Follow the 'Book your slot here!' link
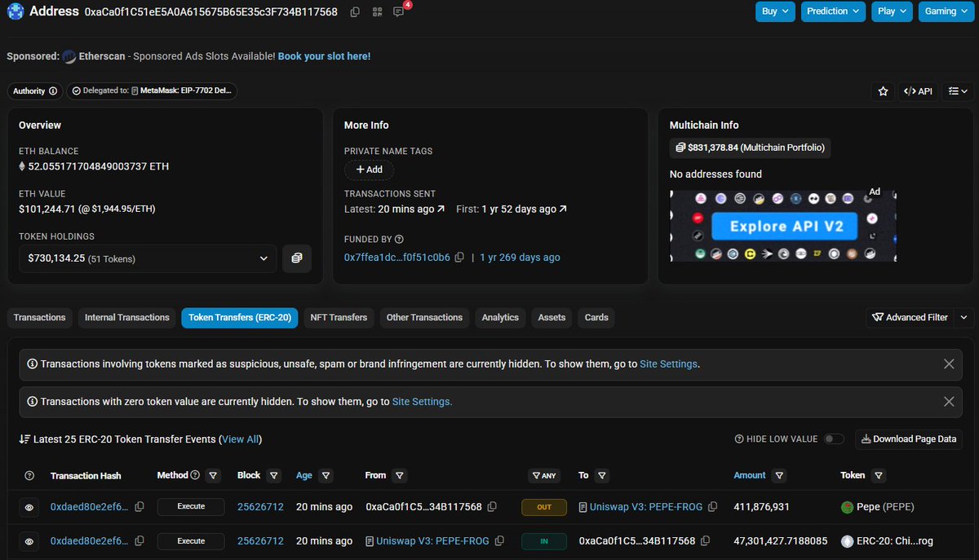The height and width of the screenshot is (560, 979). point(324,56)
